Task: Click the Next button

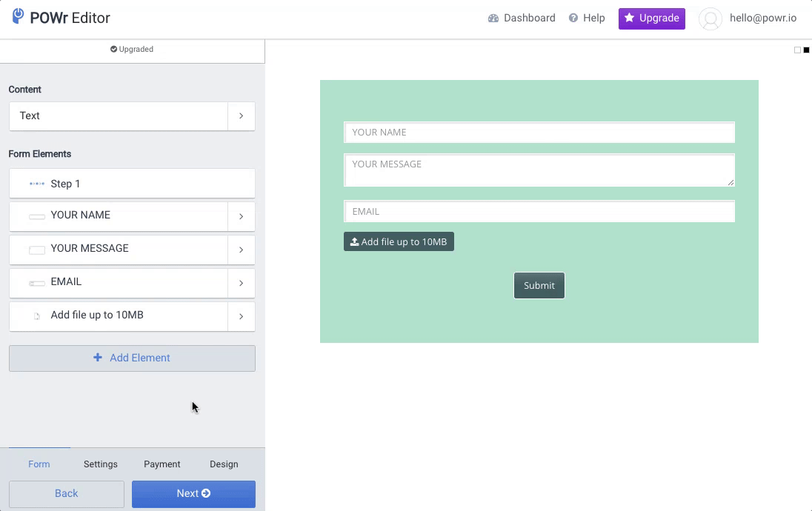Action: (193, 494)
